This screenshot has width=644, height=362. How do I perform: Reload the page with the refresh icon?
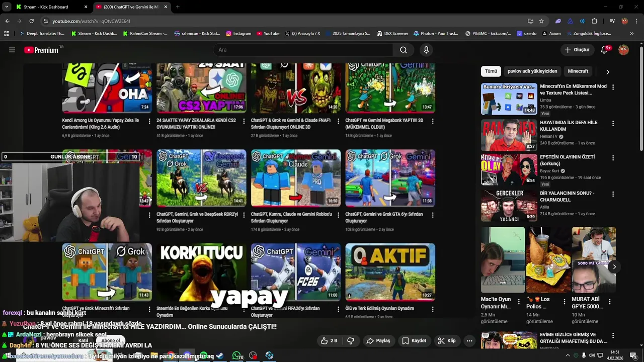(31, 21)
